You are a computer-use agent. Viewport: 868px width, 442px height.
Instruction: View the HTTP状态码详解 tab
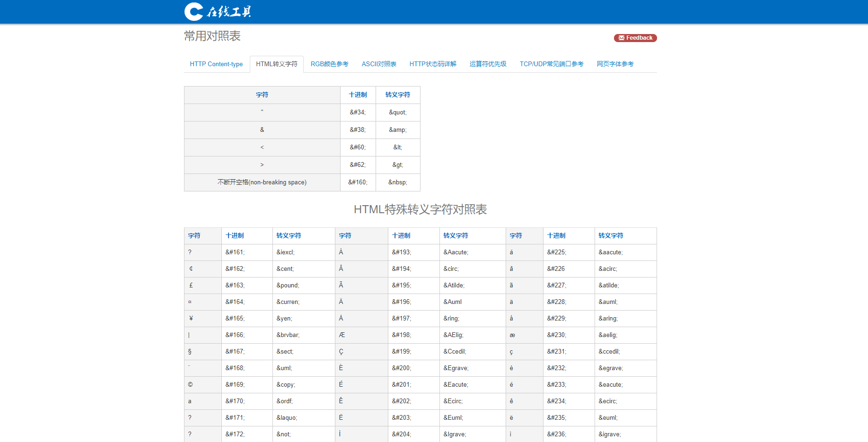point(433,64)
